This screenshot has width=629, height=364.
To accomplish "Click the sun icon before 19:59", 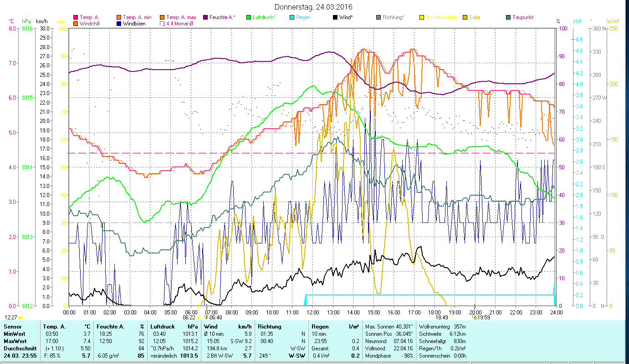I will pos(475,317).
